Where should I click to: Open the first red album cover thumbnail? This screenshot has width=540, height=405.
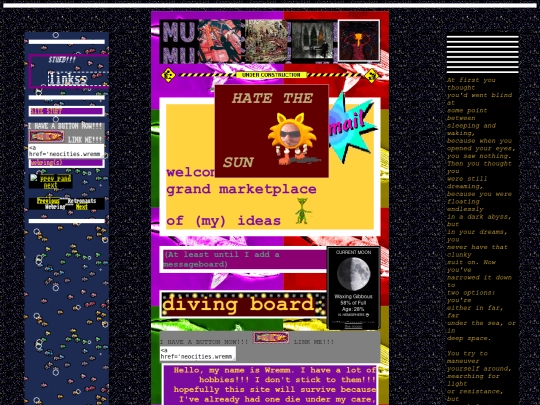221,41
